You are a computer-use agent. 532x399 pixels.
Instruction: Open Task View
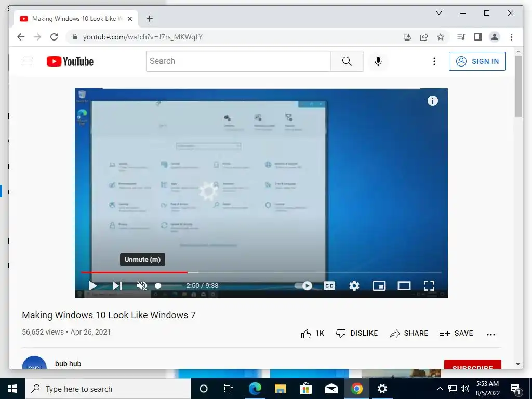point(229,389)
